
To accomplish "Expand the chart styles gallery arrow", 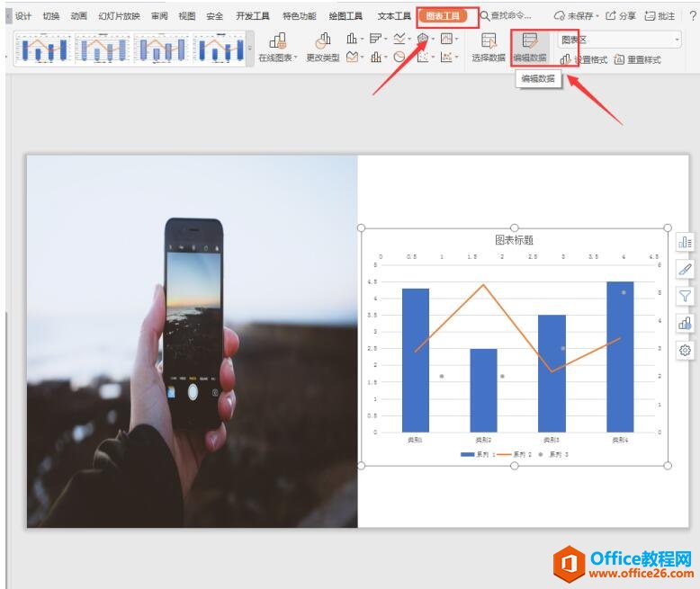I will point(250,49).
